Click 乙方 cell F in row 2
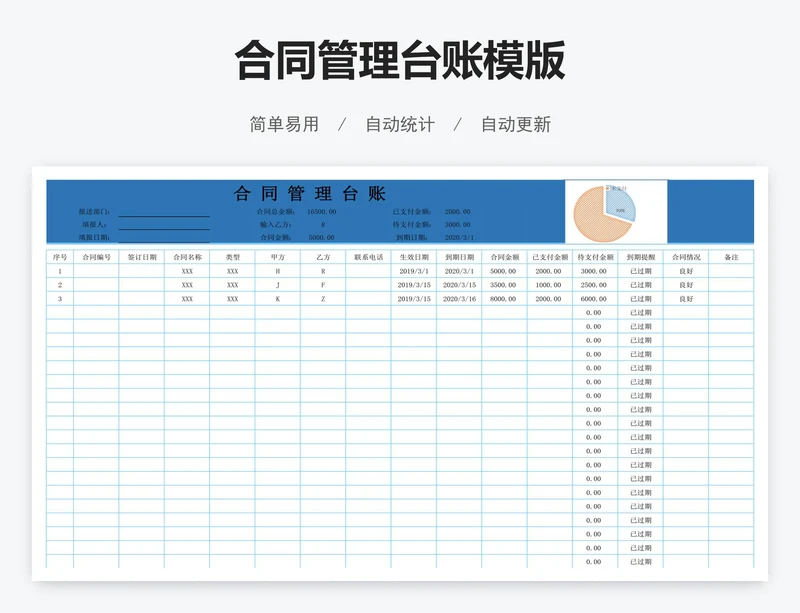This screenshot has width=800, height=613. 323,285
